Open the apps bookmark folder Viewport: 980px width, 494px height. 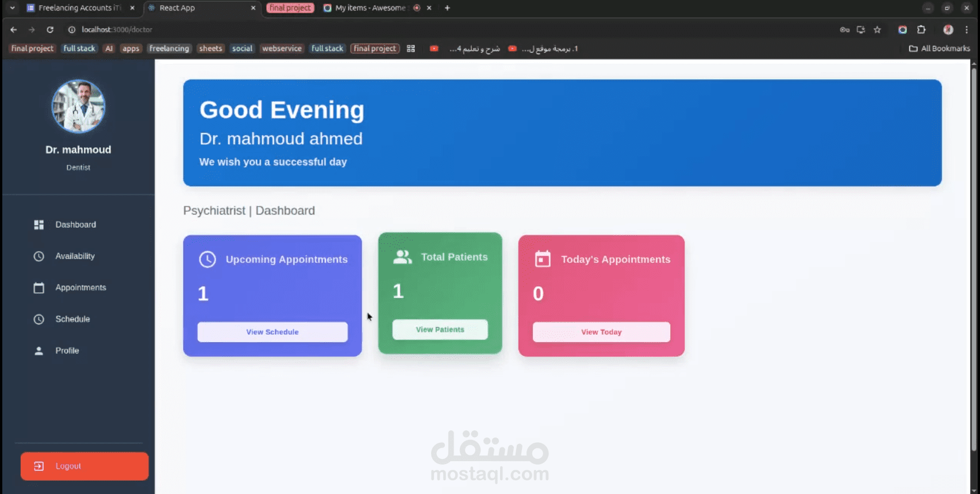tap(130, 49)
